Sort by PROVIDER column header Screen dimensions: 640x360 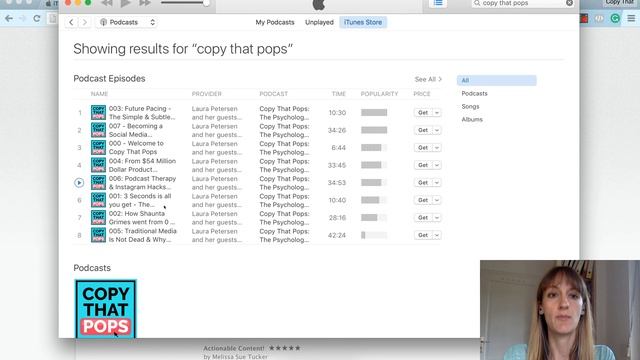207,94
